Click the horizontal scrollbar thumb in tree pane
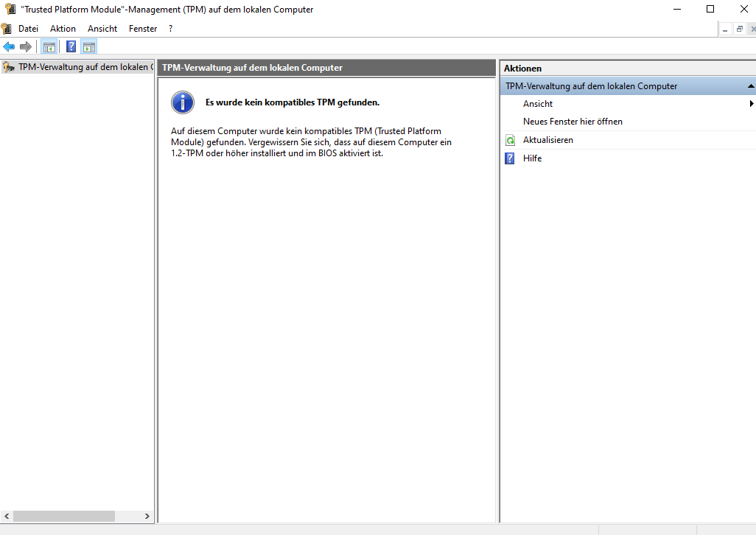Screen dimensions: 756x535 pos(64,516)
